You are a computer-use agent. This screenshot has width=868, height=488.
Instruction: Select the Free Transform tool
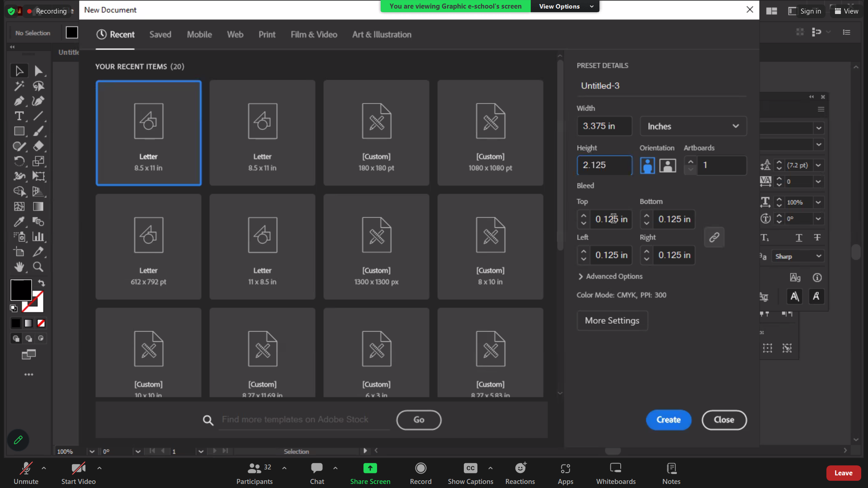(38, 176)
